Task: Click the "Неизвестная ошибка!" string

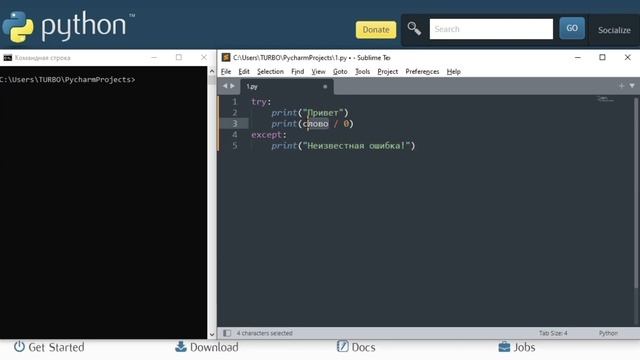Action: click(x=356, y=146)
